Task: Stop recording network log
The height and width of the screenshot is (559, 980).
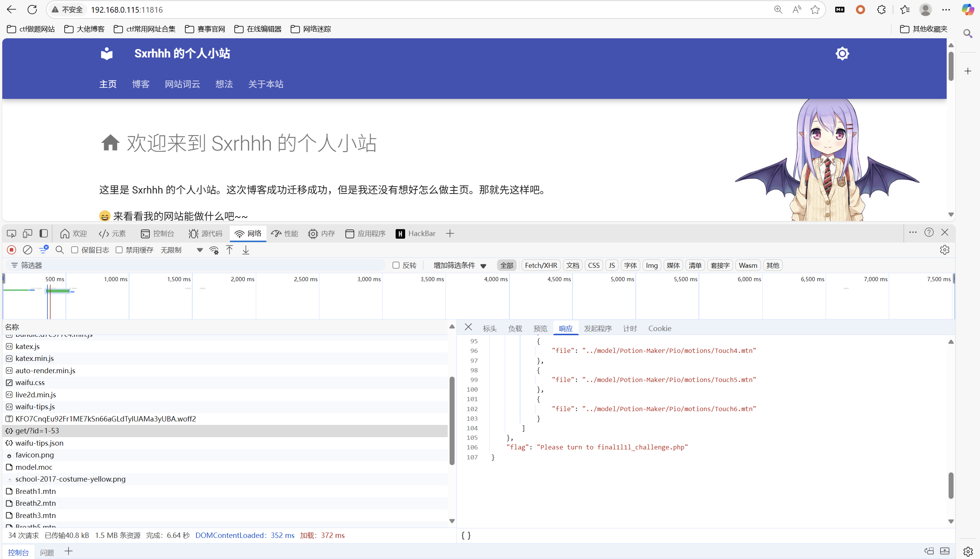Action: click(11, 250)
